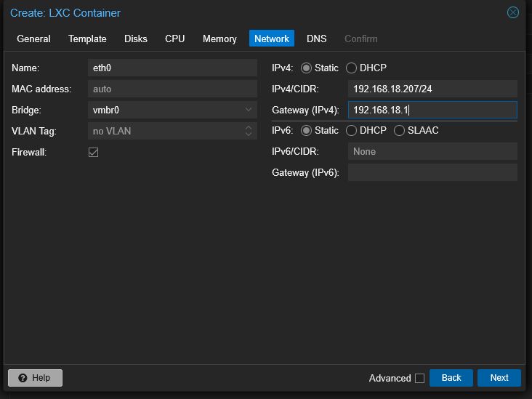Click the disabled Confirm tab

(x=361, y=39)
